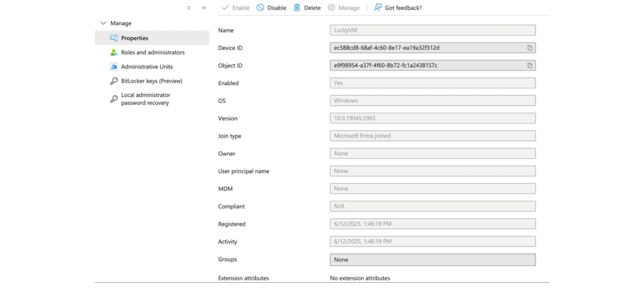Copy the Device ID value
This screenshot has height=288, width=644.
click(530, 48)
